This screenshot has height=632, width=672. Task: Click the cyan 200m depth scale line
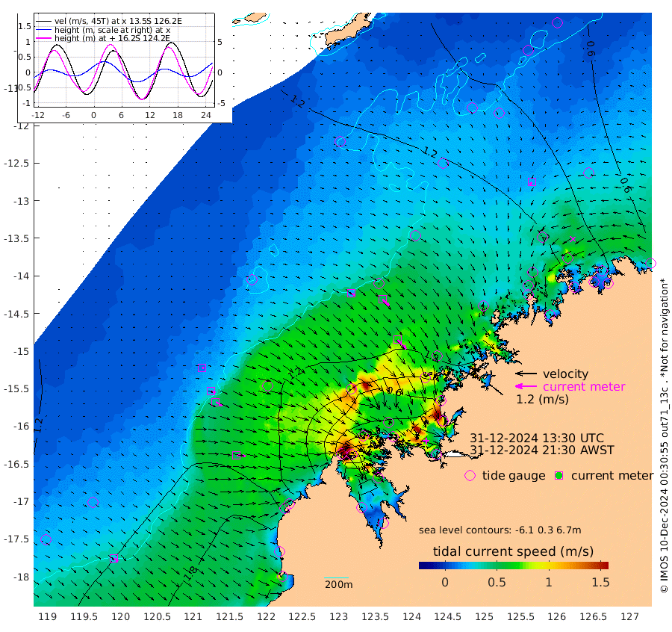click(337, 578)
